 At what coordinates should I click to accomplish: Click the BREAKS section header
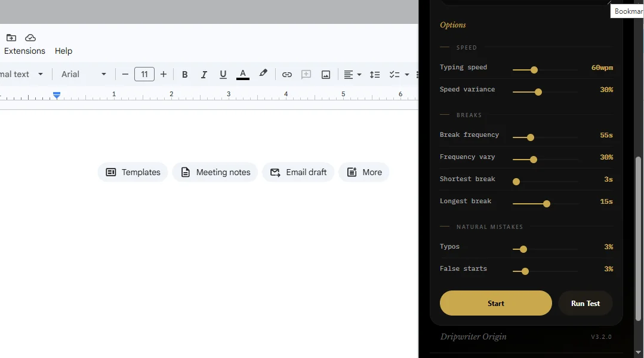tap(469, 115)
